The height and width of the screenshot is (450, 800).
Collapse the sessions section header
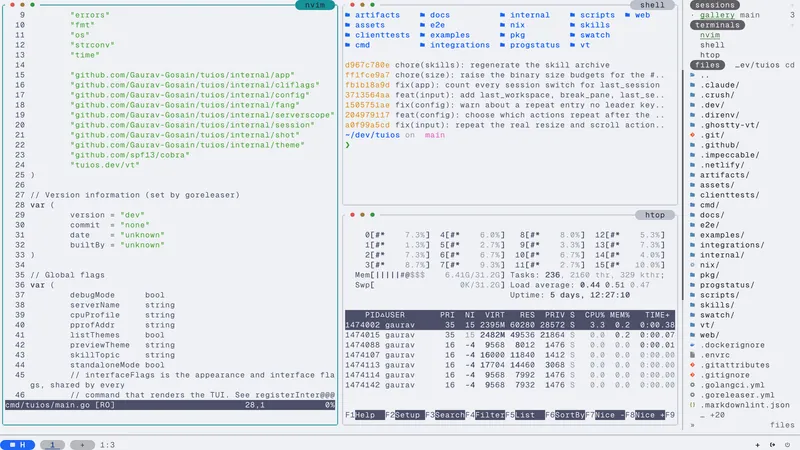click(715, 5)
